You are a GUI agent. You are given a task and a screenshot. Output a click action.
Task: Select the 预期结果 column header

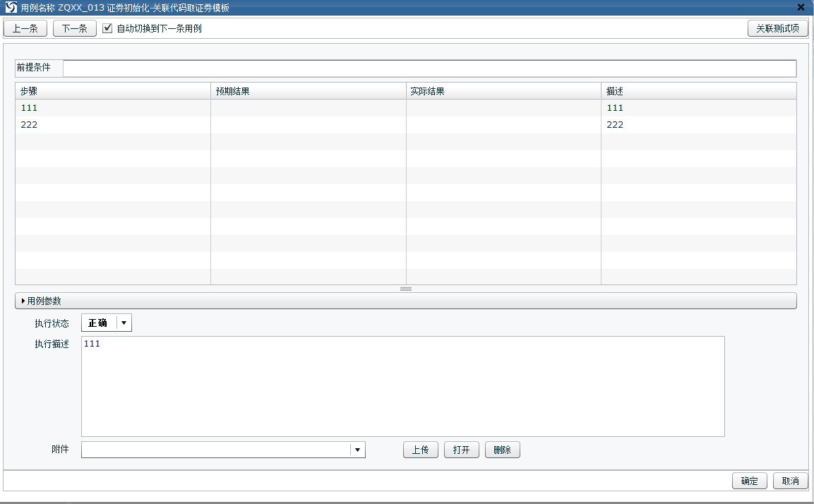(x=308, y=91)
